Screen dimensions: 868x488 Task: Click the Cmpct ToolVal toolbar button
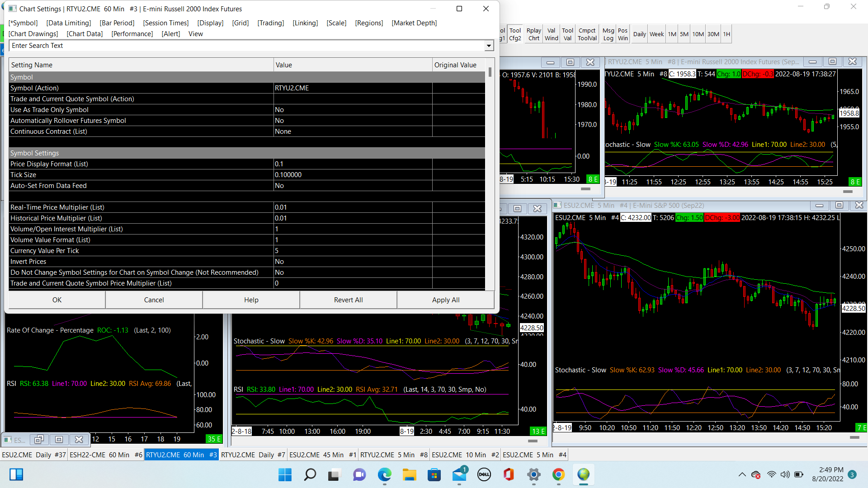point(587,34)
